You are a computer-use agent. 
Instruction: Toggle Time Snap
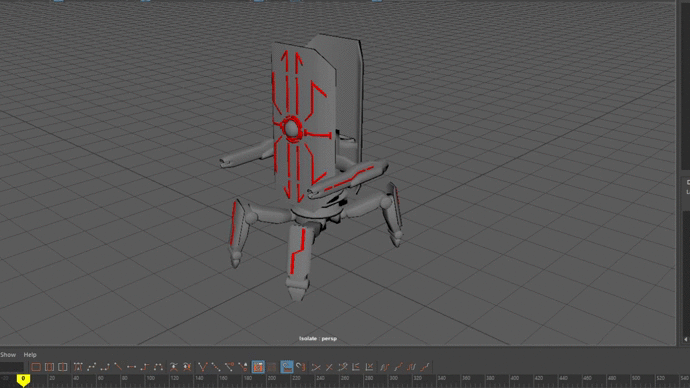[286, 367]
